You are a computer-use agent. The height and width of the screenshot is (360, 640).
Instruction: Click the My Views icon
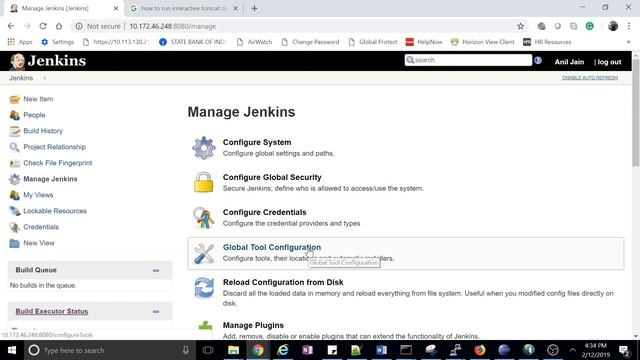point(15,195)
